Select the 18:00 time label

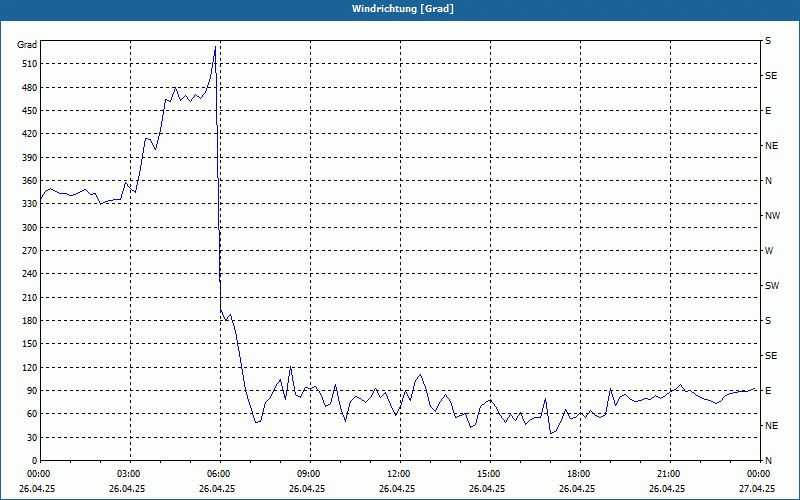(x=580, y=474)
